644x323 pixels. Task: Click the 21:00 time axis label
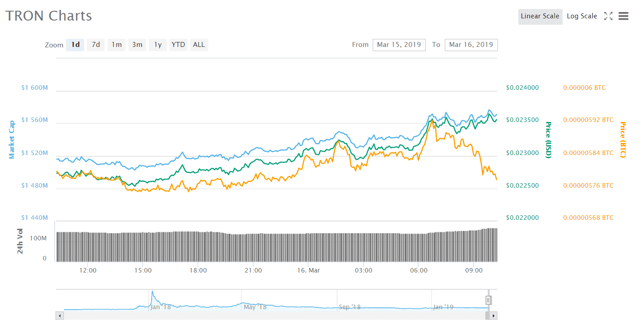click(253, 271)
